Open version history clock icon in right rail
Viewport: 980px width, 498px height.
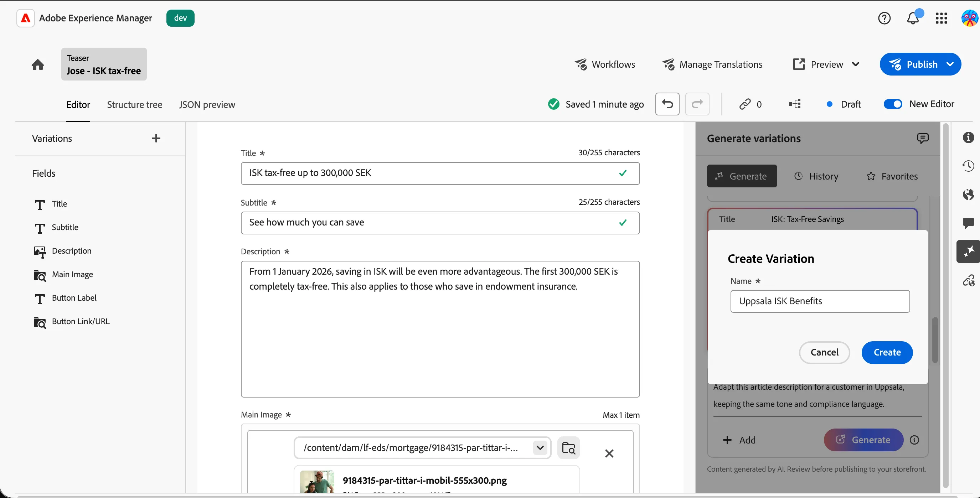pos(968,166)
